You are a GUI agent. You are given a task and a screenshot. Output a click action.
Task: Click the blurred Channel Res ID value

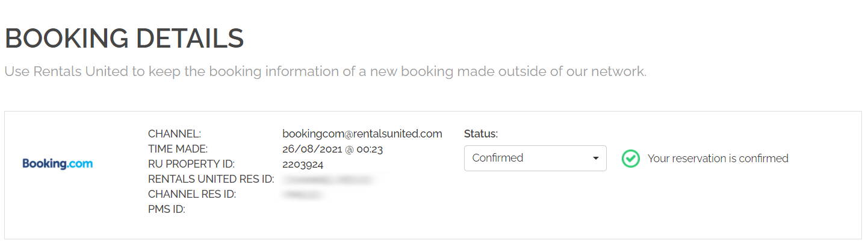pos(303,195)
